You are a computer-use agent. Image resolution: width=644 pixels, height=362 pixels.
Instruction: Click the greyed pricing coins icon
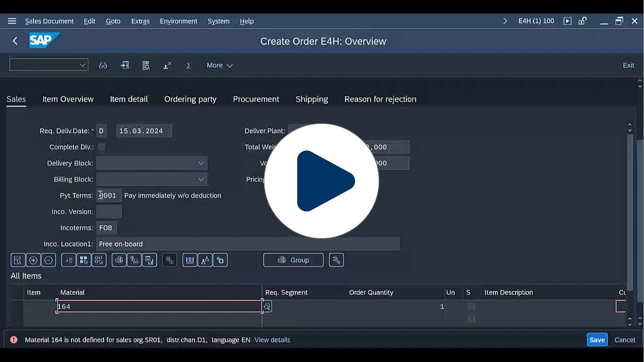click(170, 260)
